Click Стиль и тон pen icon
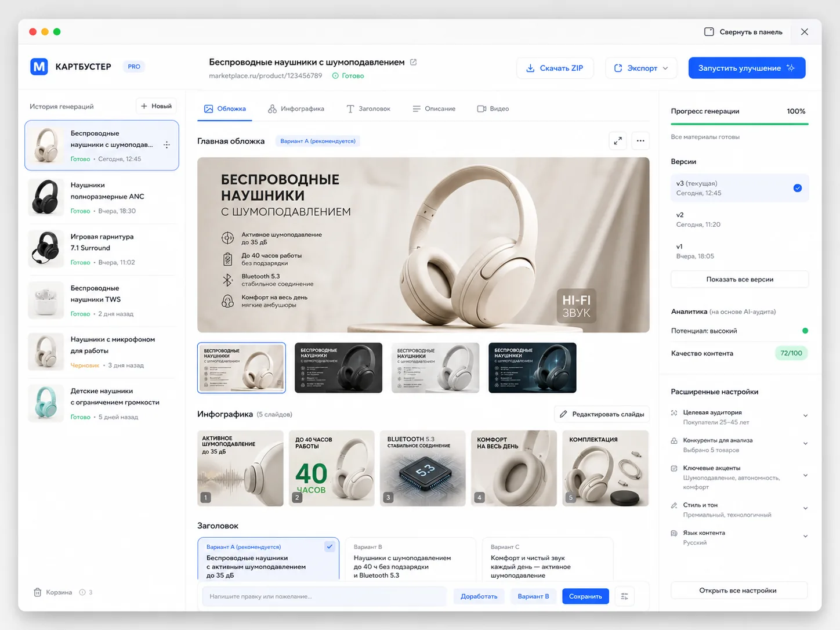The height and width of the screenshot is (630, 840). [674, 505]
